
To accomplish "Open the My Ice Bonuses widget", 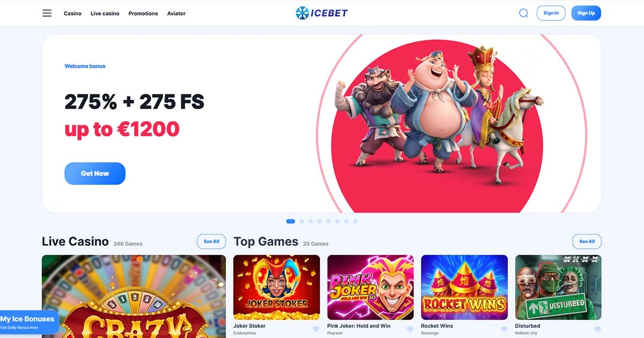I will pos(29,322).
